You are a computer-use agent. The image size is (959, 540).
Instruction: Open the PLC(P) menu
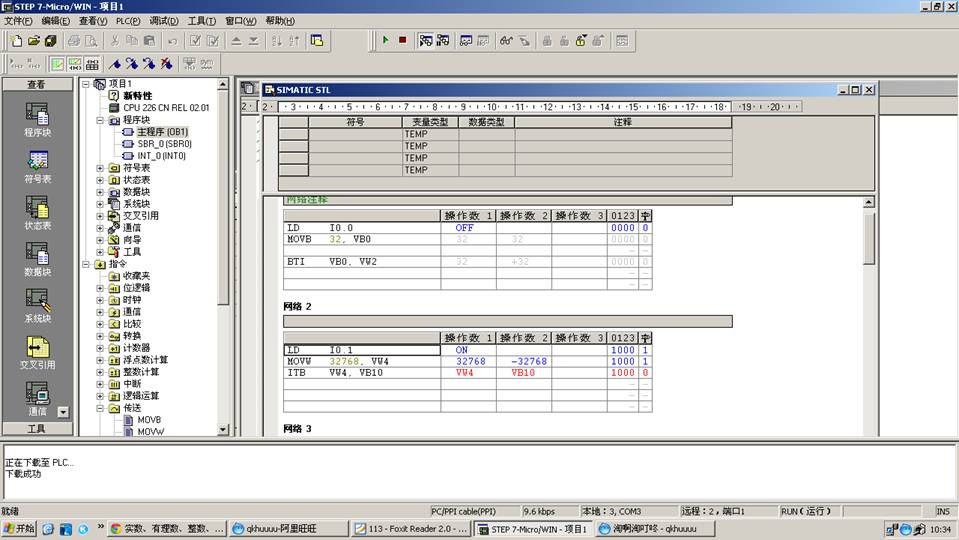(128, 21)
